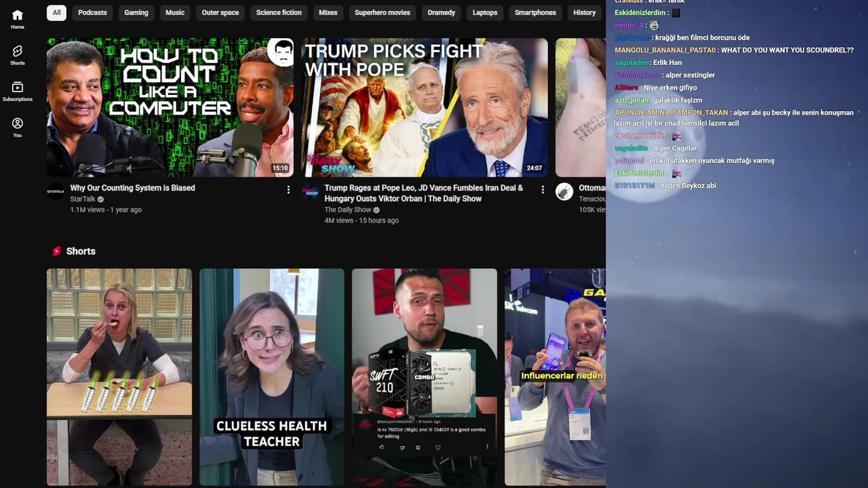Select the Superhero movies filter chip
Image resolution: width=868 pixels, height=488 pixels.
coord(382,12)
